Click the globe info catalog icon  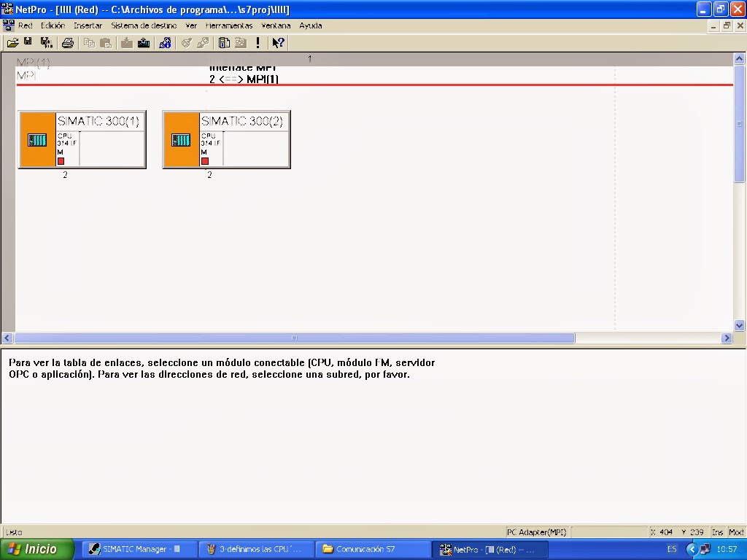pyautogui.click(x=165, y=43)
